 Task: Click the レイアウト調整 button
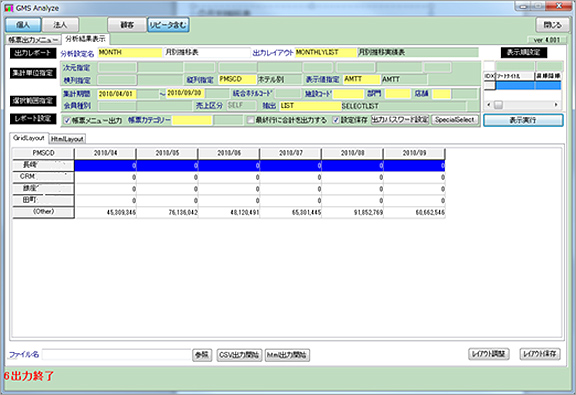[x=489, y=354]
